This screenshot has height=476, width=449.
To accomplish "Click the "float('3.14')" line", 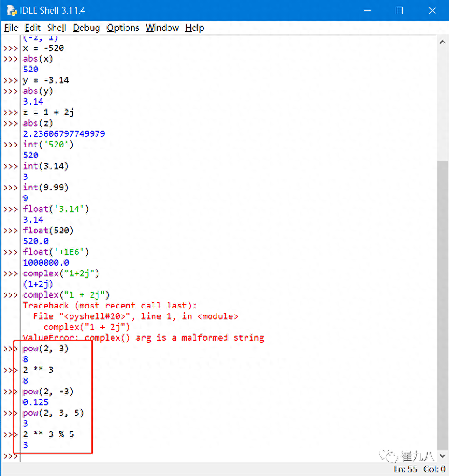I will pyautogui.click(x=56, y=209).
